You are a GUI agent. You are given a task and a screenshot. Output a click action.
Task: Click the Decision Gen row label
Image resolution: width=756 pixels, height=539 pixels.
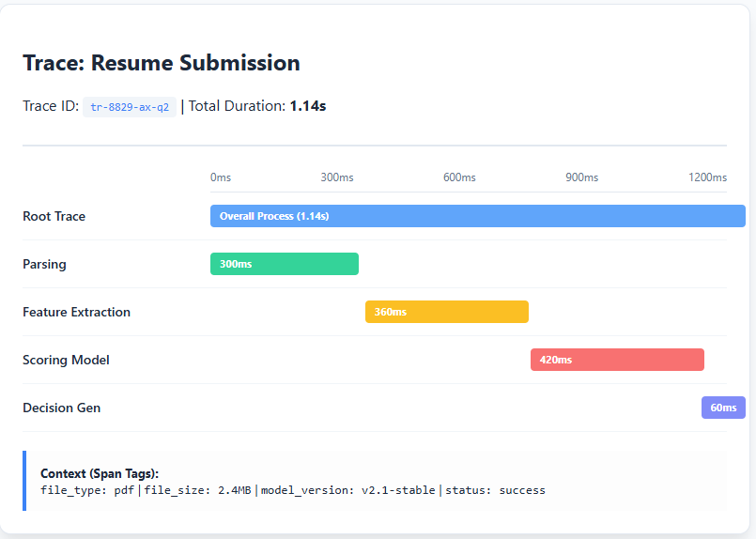(x=61, y=408)
